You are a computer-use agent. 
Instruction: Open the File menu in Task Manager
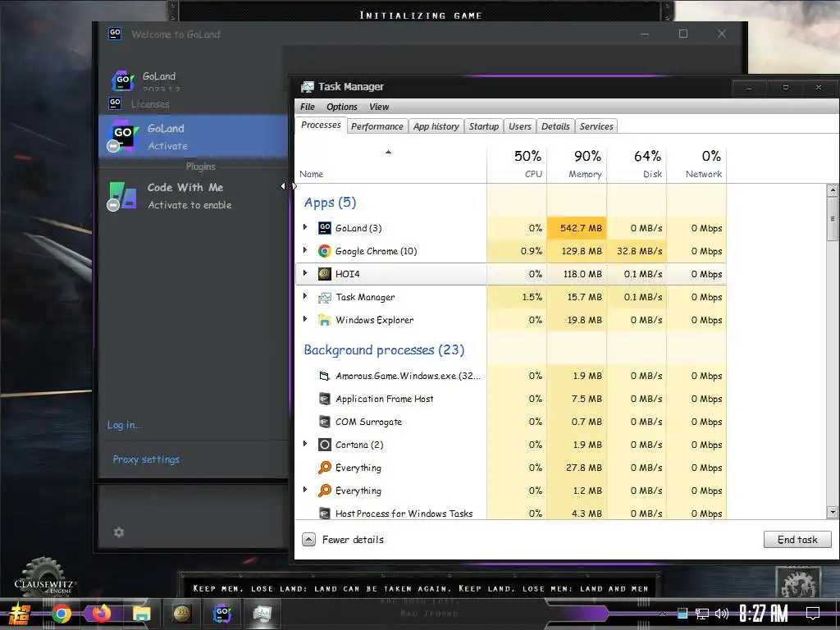pos(308,107)
